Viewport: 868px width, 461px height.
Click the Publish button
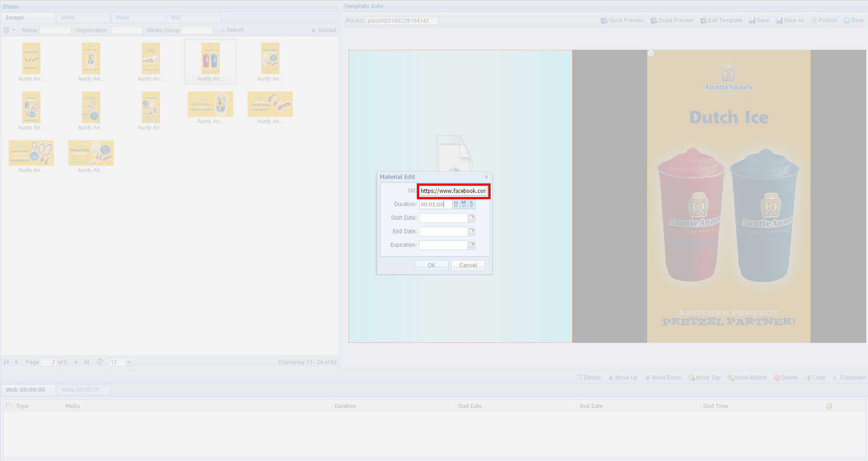click(x=824, y=20)
